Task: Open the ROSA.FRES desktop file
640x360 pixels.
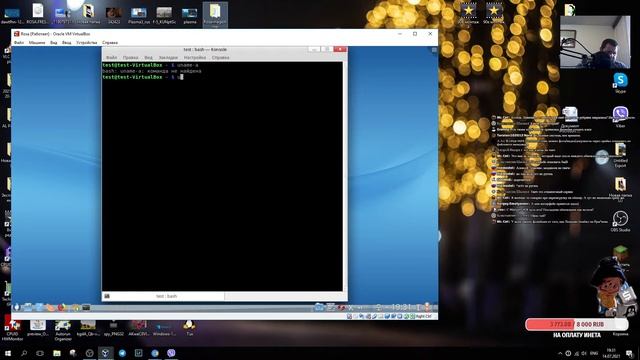Action: pyautogui.click(x=38, y=13)
